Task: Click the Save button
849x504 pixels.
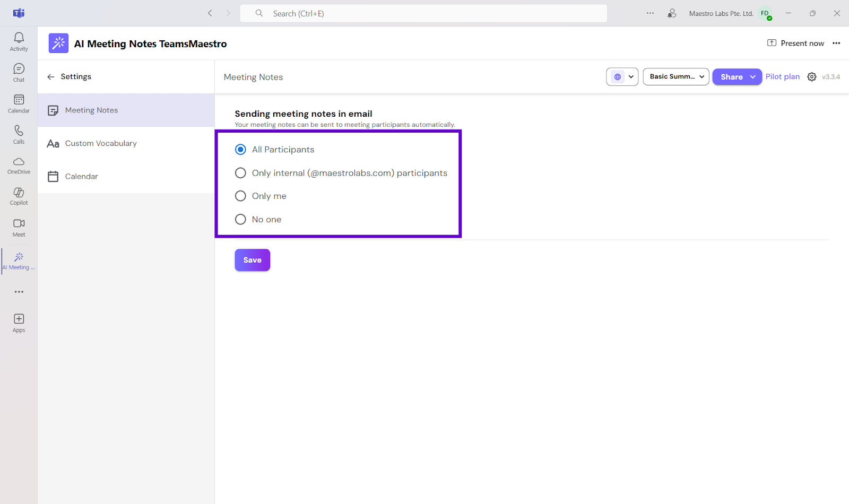Action: (x=253, y=260)
